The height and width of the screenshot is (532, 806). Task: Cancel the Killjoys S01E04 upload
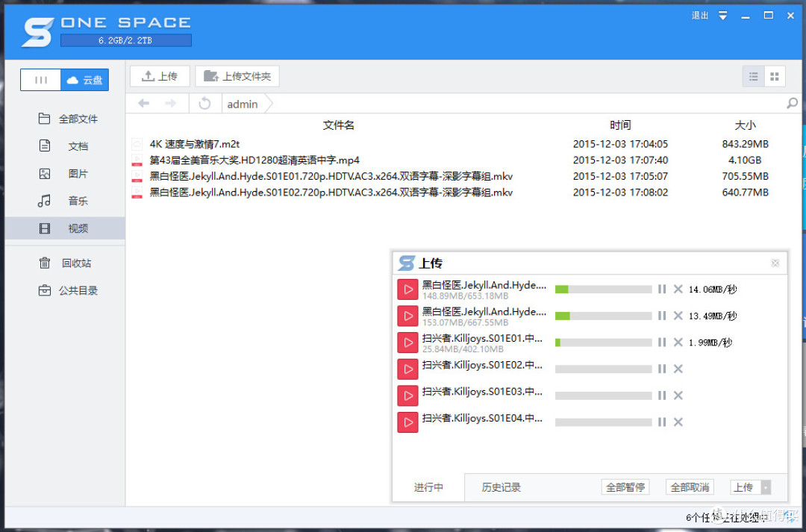(678, 422)
